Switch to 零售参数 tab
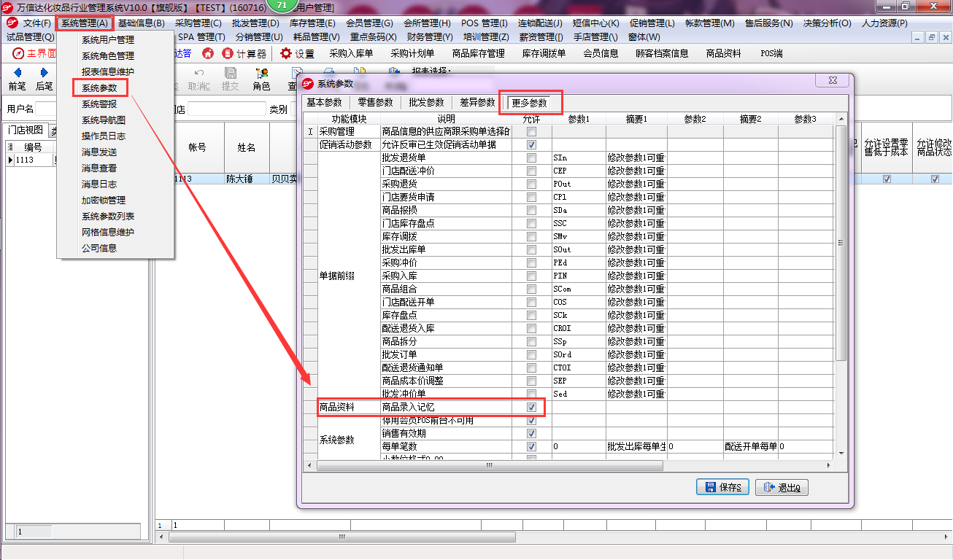953x560 pixels. point(375,102)
